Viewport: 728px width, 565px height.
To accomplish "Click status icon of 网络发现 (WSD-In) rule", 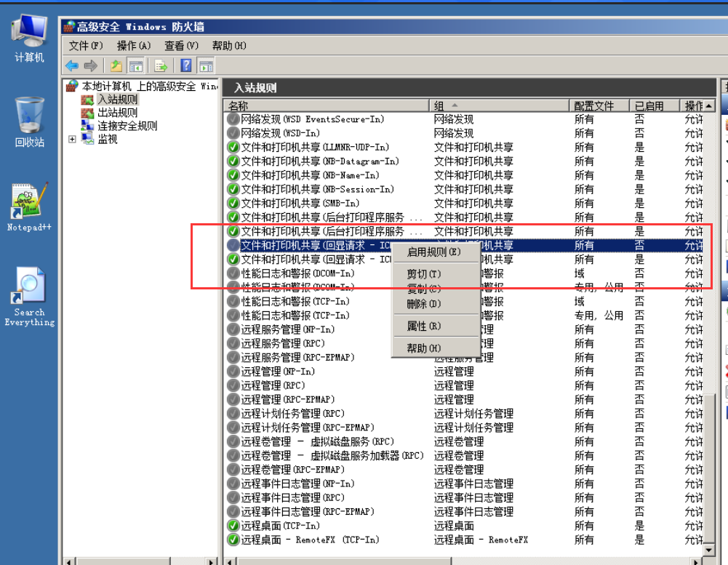I will tap(233, 133).
